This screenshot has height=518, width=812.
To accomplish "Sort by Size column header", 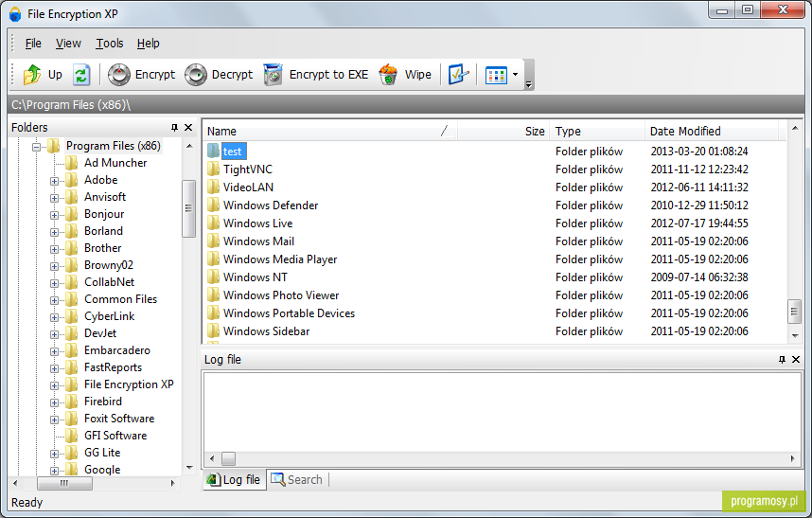I will [x=503, y=132].
